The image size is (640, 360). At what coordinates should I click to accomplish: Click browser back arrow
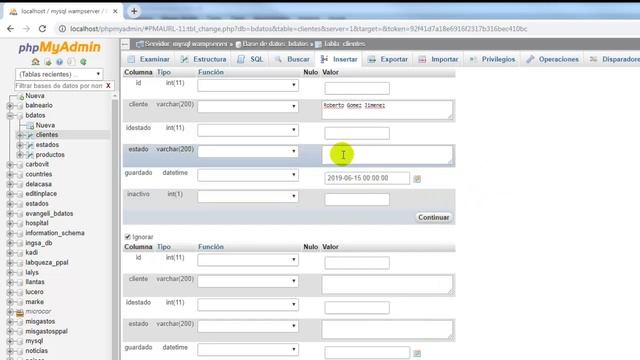click(11, 29)
